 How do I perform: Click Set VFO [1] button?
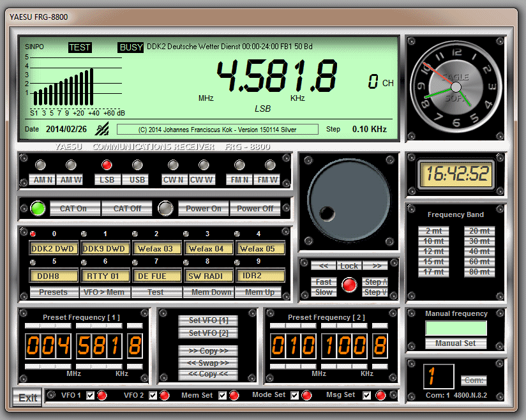pyautogui.click(x=208, y=320)
